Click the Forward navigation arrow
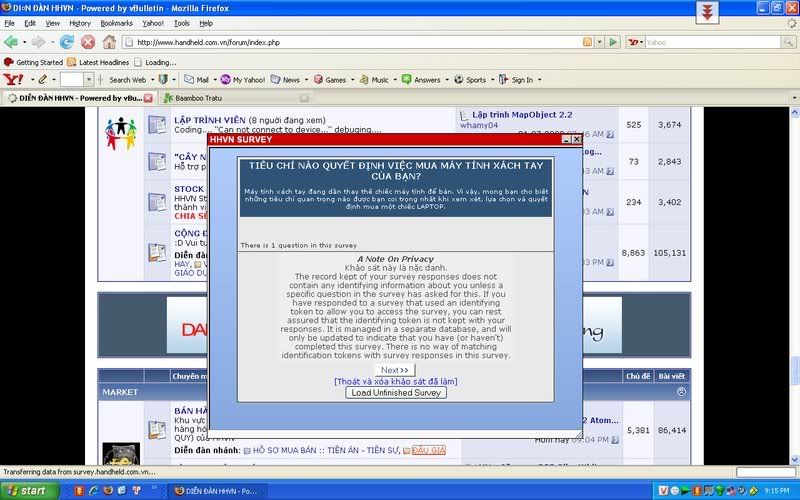Image resolution: width=800 pixels, height=500 pixels. pos(38,42)
